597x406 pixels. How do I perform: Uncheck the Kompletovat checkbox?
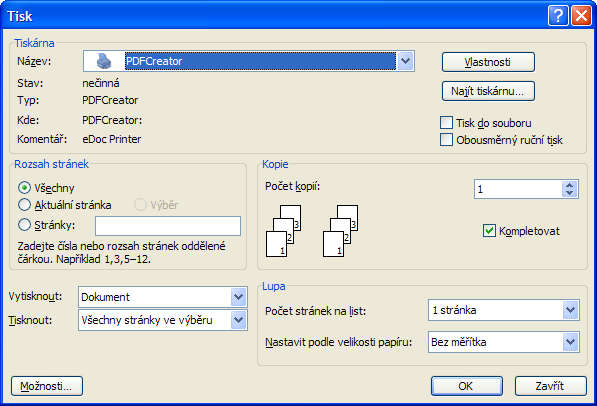pyautogui.click(x=489, y=230)
